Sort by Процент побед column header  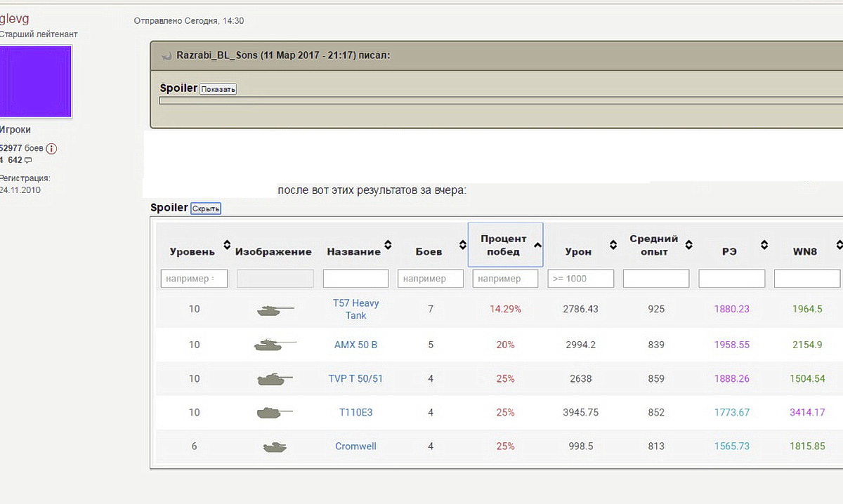pyautogui.click(x=504, y=245)
